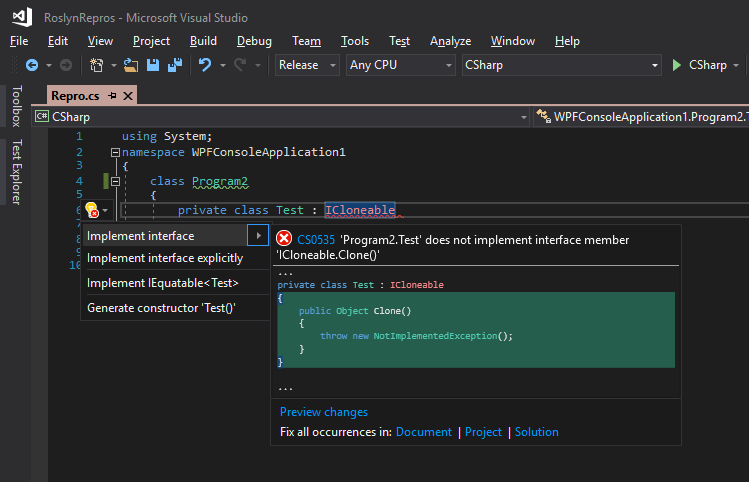Click the C# project icon in navigation bar
The width and height of the screenshot is (749, 482).
pyautogui.click(x=42, y=116)
